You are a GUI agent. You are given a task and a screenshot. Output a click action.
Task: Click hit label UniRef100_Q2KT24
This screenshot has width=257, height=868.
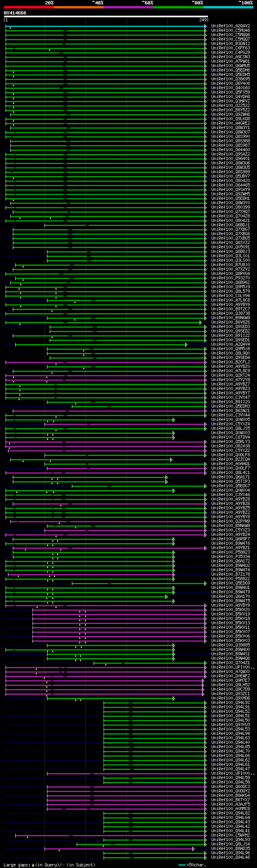(x=230, y=376)
